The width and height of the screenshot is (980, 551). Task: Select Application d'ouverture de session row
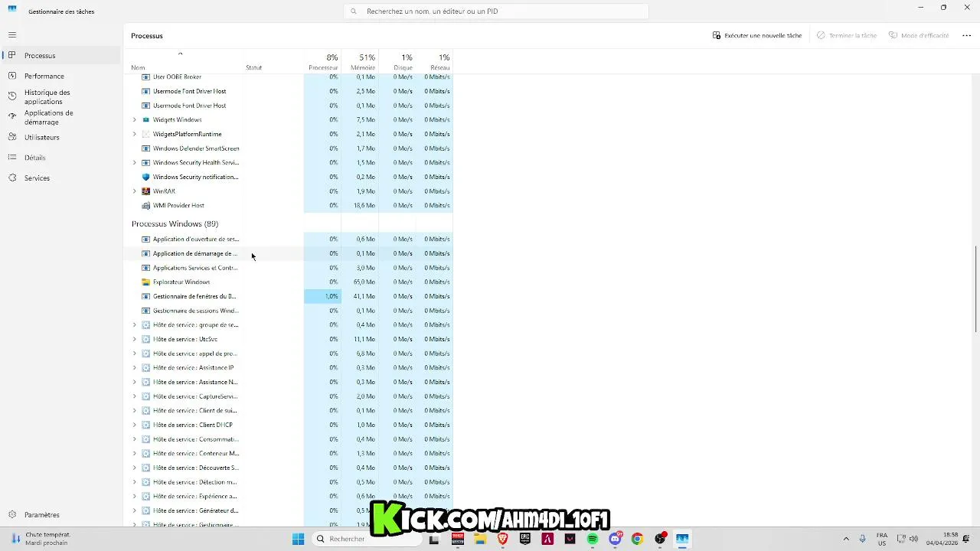pyautogui.click(x=289, y=239)
